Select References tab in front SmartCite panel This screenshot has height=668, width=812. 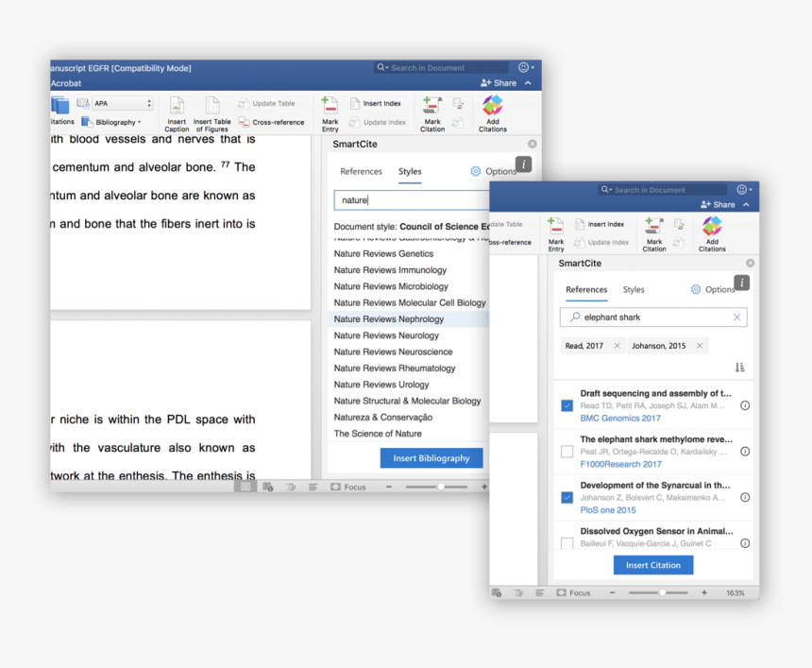pyautogui.click(x=586, y=290)
